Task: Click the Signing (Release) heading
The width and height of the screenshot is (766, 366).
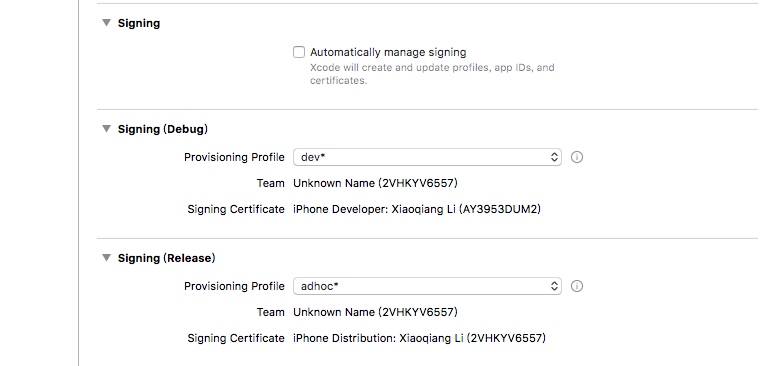Action: pos(167,258)
